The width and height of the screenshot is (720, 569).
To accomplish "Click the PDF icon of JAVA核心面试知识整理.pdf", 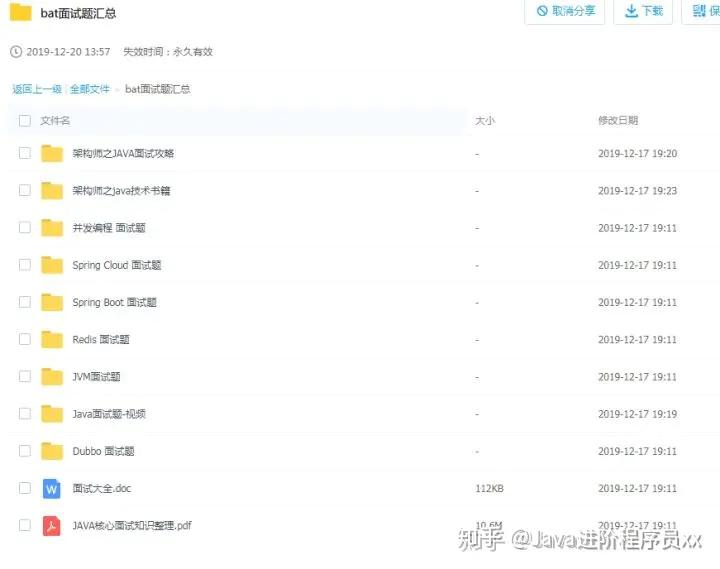I will click(x=51, y=526).
